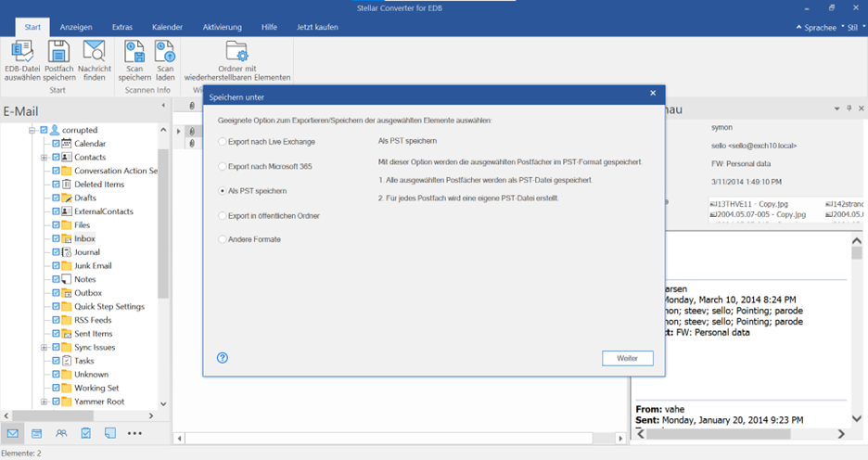Select Export in öffentlichen Ordner option

[270, 216]
